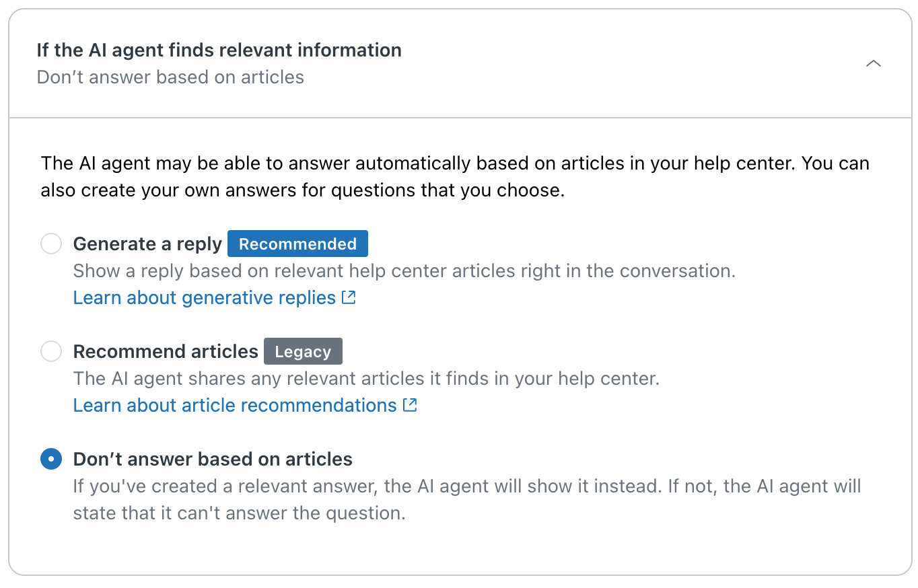The height and width of the screenshot is (588, 918).
Task: Click external-link icon beside generative replies
Action: point(349,297)
